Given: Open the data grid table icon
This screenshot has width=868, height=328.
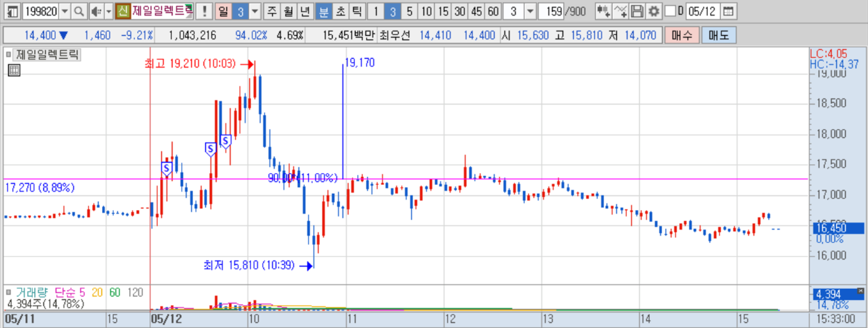Looking at the screenshot, I should click(x=14, y=71).
